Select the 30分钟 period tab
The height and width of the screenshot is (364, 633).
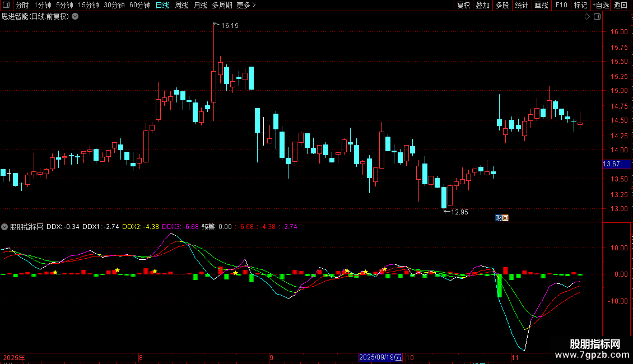[x=114, y=5]
